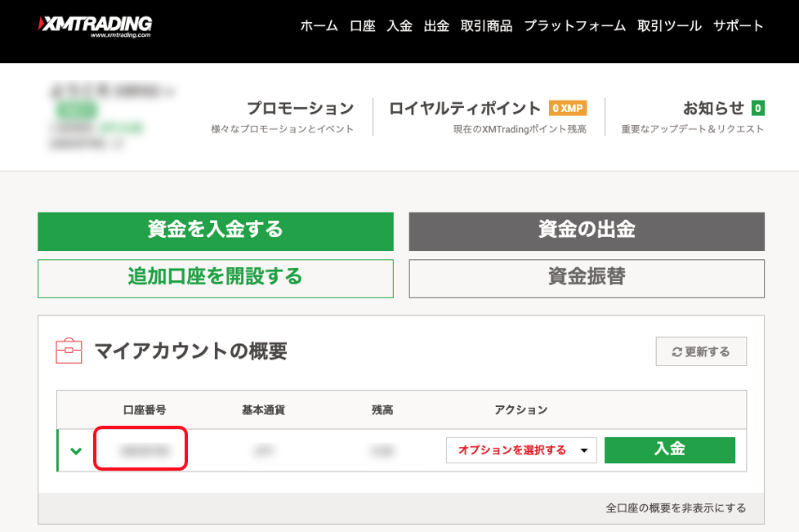Click the green notification count badge
The height and width of the screenshot is (532, 799).
pos(757,108)
